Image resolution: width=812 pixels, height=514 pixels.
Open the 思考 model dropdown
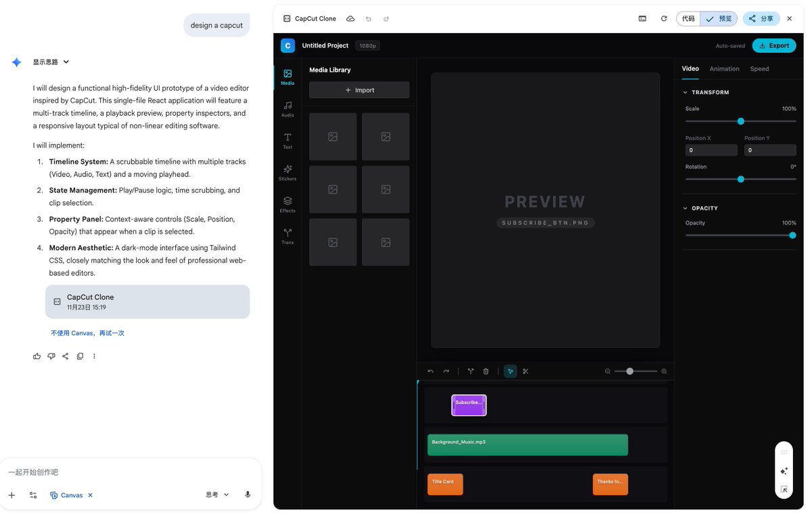pos(217,495)
